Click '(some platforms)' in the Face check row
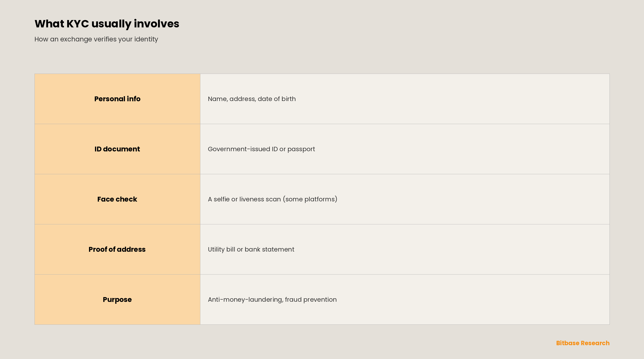Screen dimensions: 644x359 coord(310,199)
